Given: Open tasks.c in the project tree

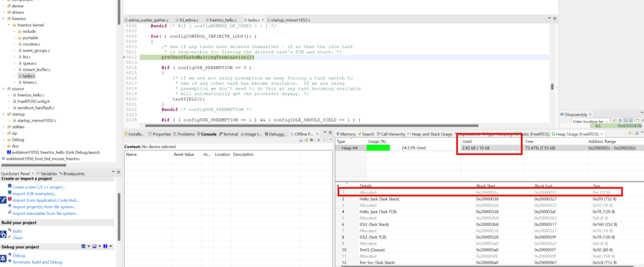Looking at the screenshot, I should tap(28, 76).
